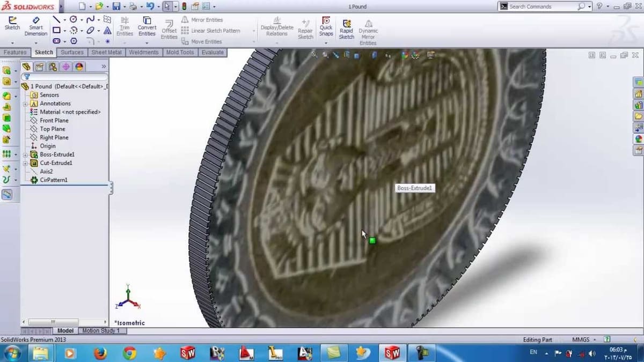Open the PropertyManager tab icon
Screen dimensions: 644x362
pos(39,67)
